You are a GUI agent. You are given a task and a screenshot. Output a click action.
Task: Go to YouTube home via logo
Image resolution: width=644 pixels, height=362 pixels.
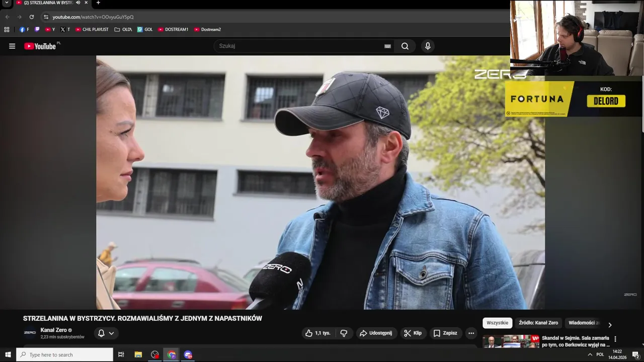[x=40, y=46]
